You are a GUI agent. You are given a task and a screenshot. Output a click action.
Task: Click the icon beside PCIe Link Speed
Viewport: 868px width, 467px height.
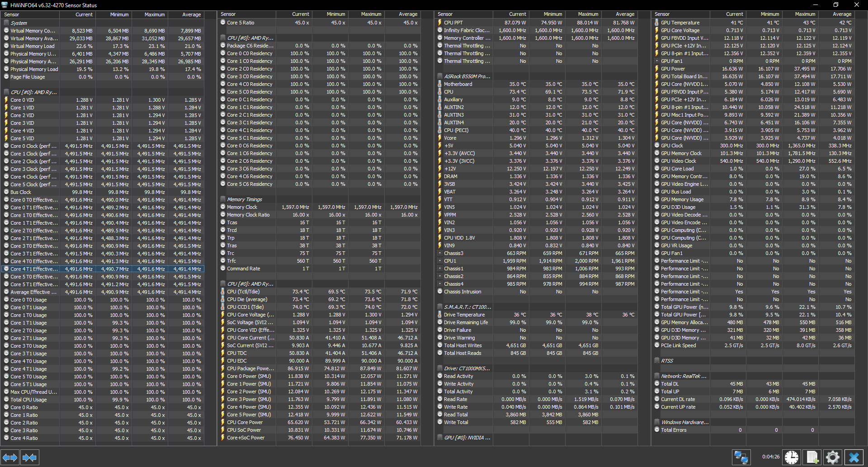(656, 345)
